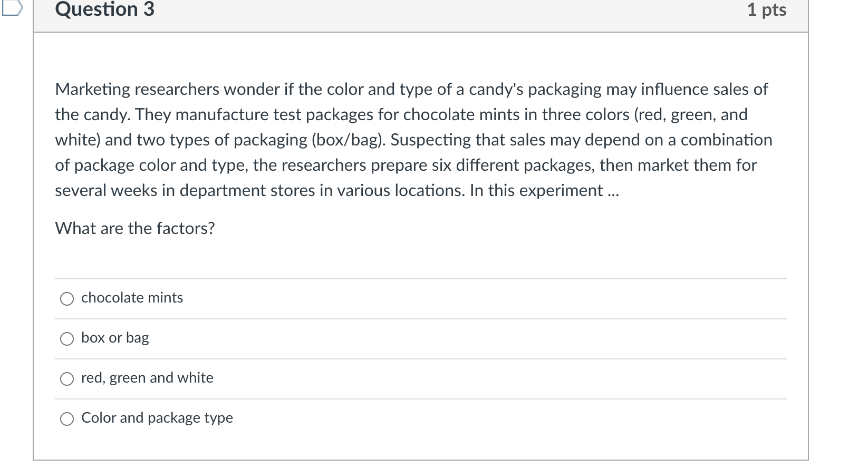Click the "Question 3" heading
The width and height of the screenshot is (868, 468).
[105, 9]
